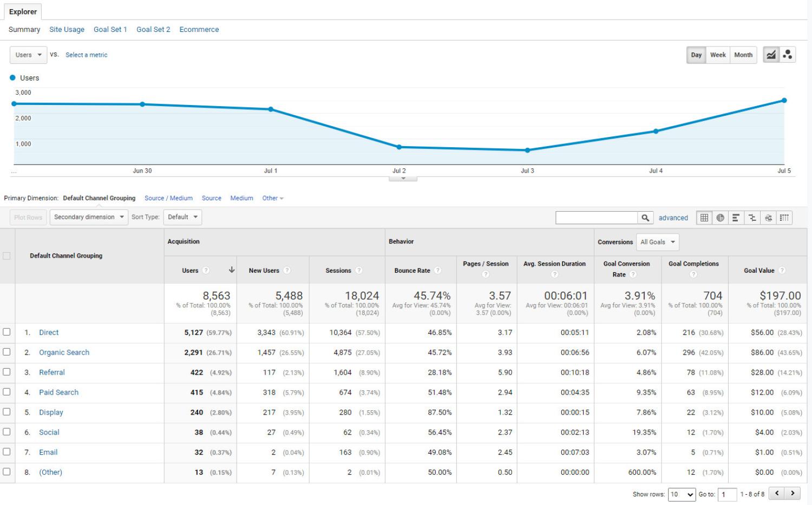
Task: Click the Jul 3 data point on chart
Action: (527, 150)
